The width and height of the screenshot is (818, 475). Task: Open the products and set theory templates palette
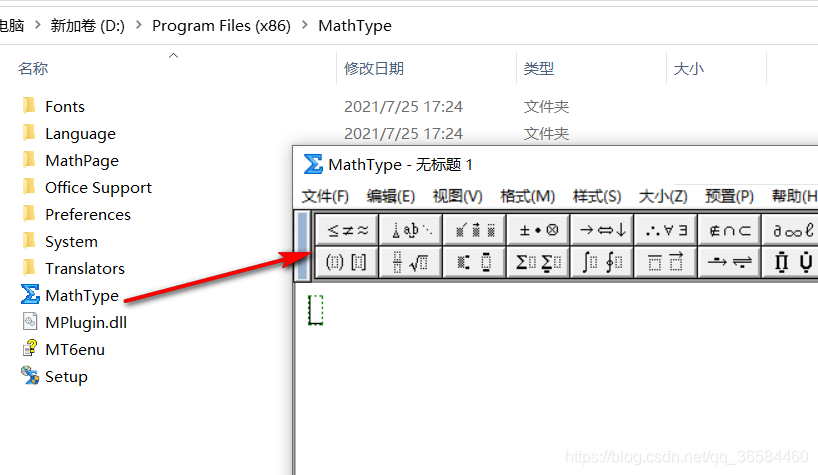790,262
